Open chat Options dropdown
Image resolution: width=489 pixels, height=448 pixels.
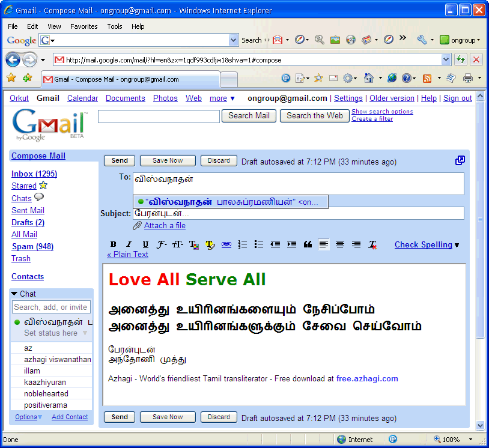coord(28,417)
